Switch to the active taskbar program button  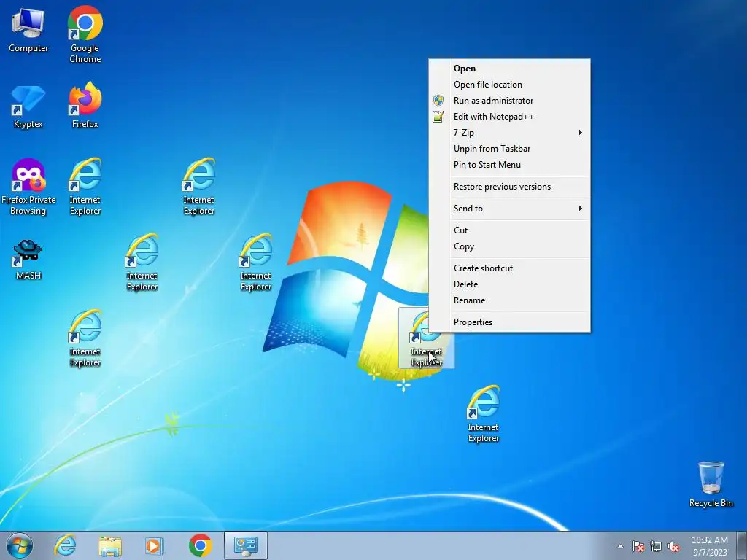point(245,545)
